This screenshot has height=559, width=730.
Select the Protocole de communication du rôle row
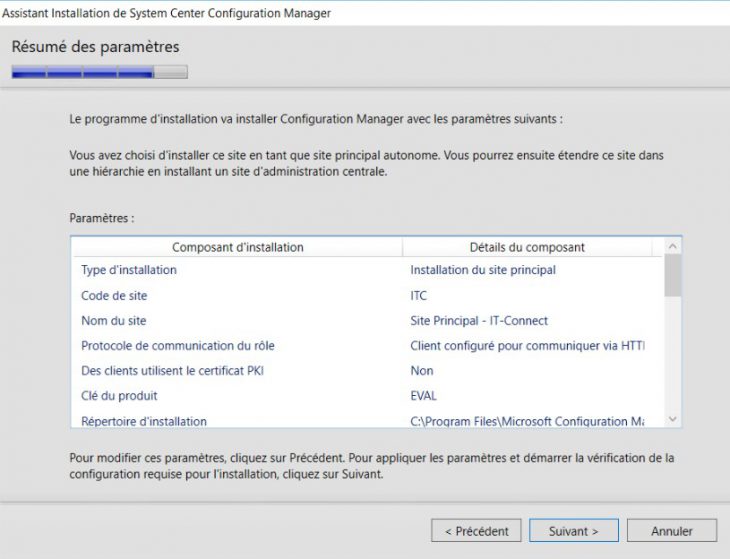178,346
